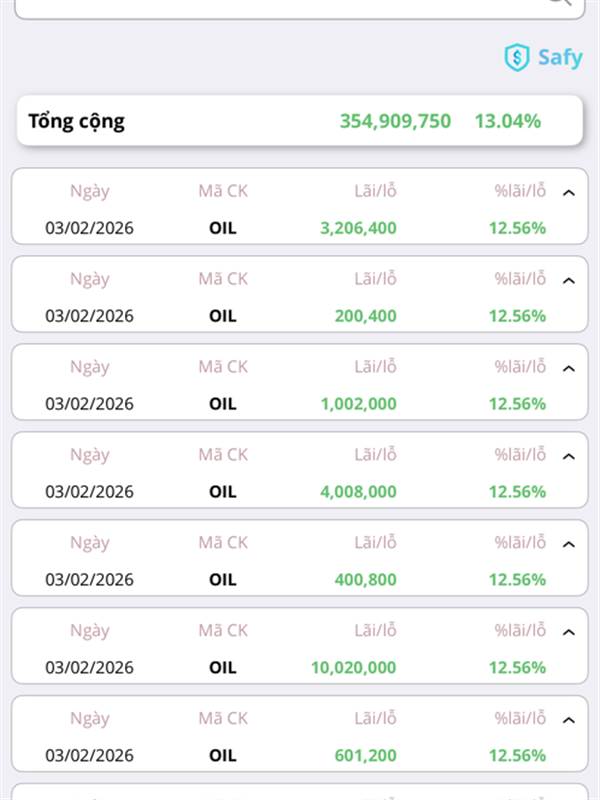Tap the 200,400 profit amount
Screen dimensions: 600x800
365,316
